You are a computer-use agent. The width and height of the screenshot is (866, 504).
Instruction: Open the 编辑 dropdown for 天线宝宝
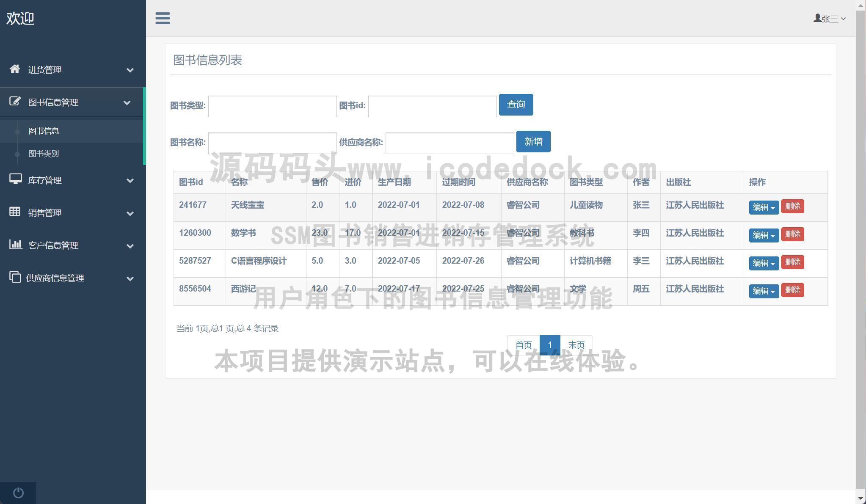point(764,207)
